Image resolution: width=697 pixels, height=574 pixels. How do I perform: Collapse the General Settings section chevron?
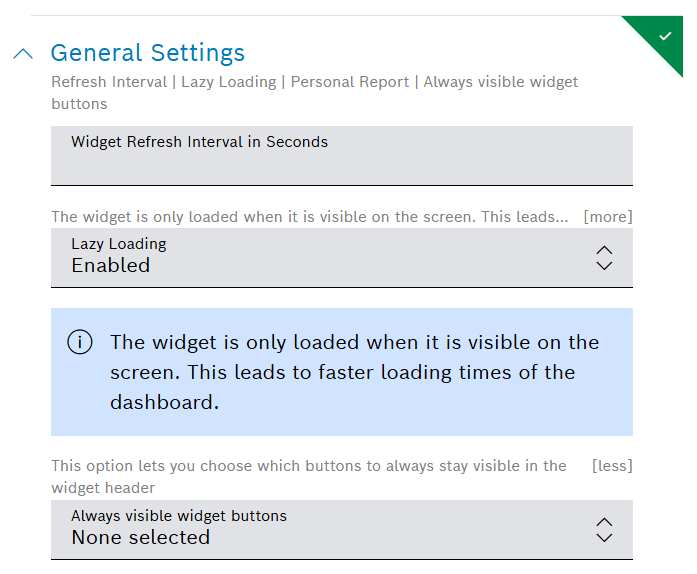23,54
